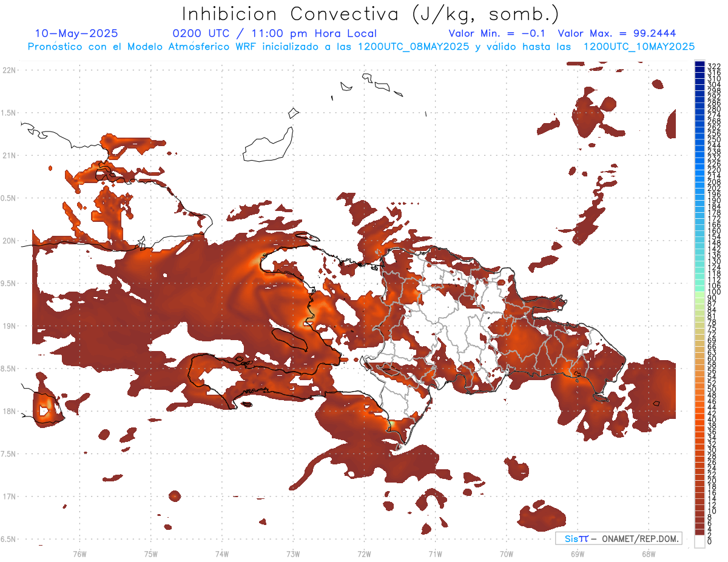Click the '100' color scale label
Screen dimensions: 728x562
[x=713, y=292]
